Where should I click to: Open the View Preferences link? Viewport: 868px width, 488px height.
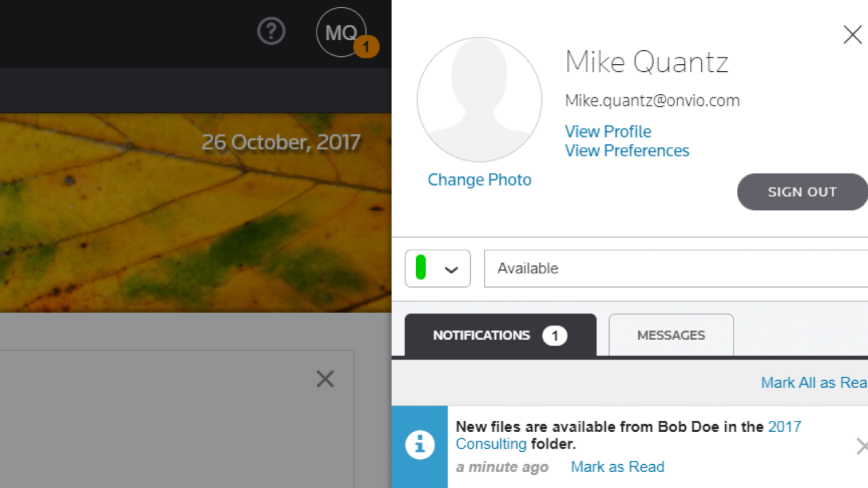click(627, 151)
